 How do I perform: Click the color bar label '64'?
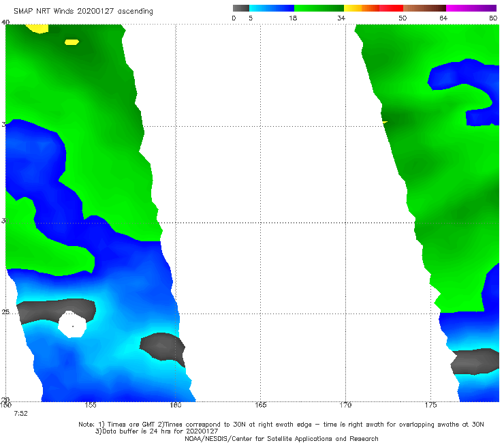pyautogui.click(x=443, y=18)
